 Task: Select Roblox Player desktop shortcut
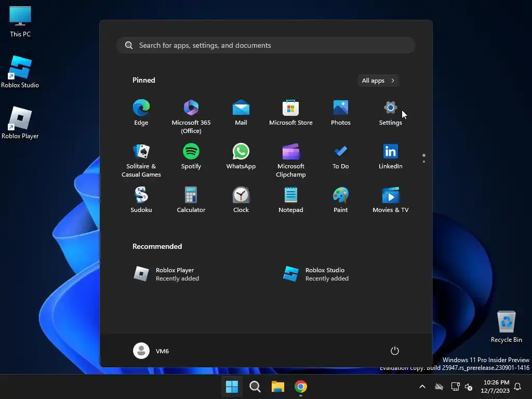point(20,123)
